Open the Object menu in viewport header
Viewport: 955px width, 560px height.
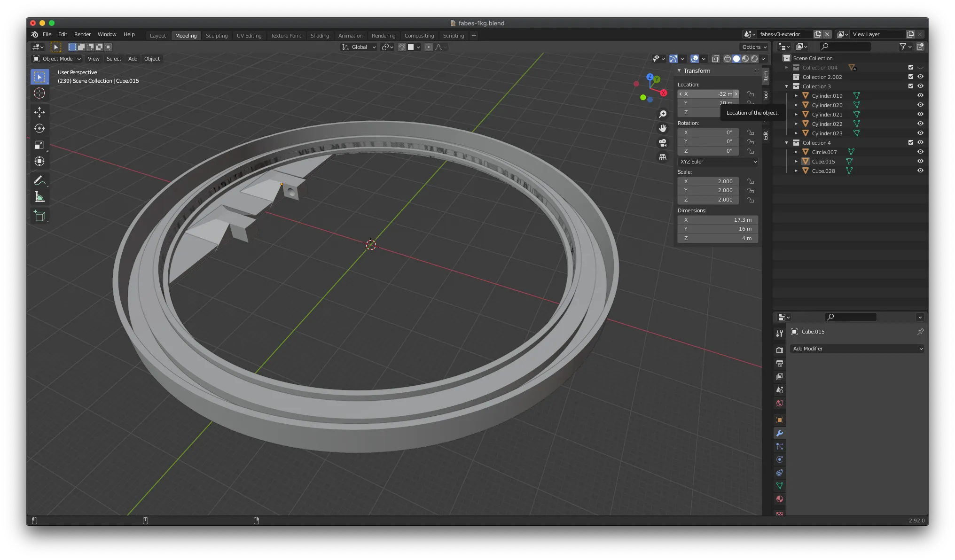click(x=152, y=59)
